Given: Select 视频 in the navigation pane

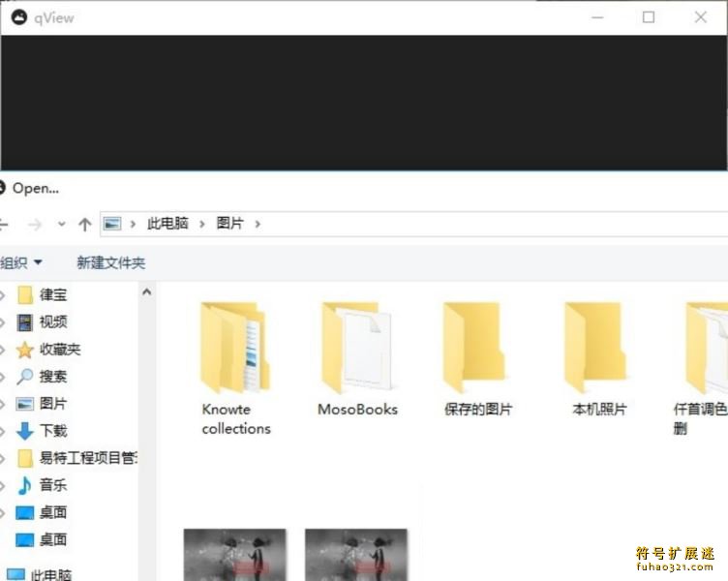Looking at the screenshot, I should pyautogui.click(x=53, y=321).
